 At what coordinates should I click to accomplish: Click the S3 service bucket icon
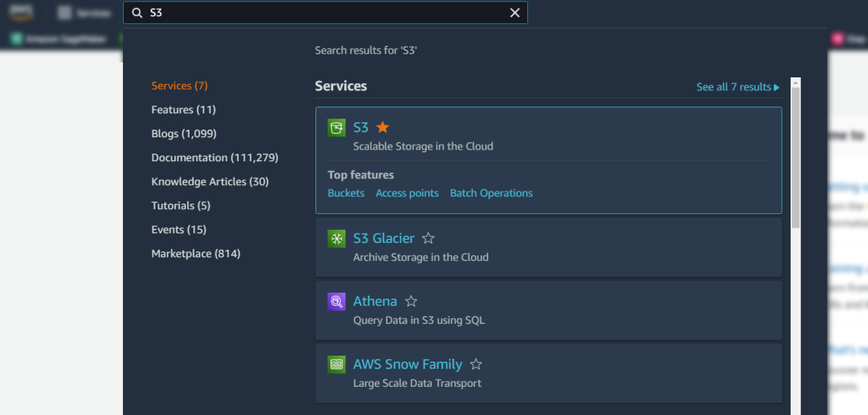coord(336,128)
